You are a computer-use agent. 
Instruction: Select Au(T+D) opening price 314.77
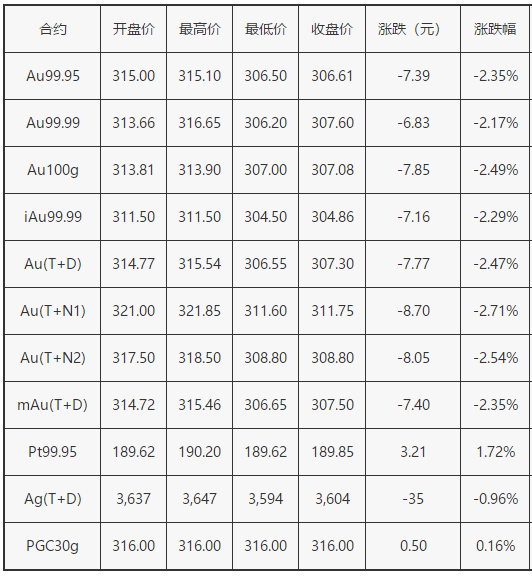(x=133, y=264)
